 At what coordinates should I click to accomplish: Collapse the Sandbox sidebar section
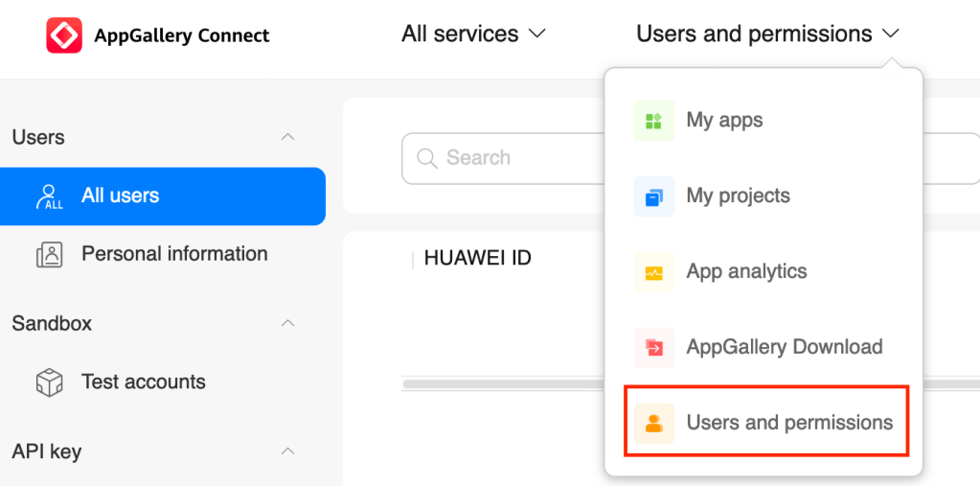tap(287, 323)
